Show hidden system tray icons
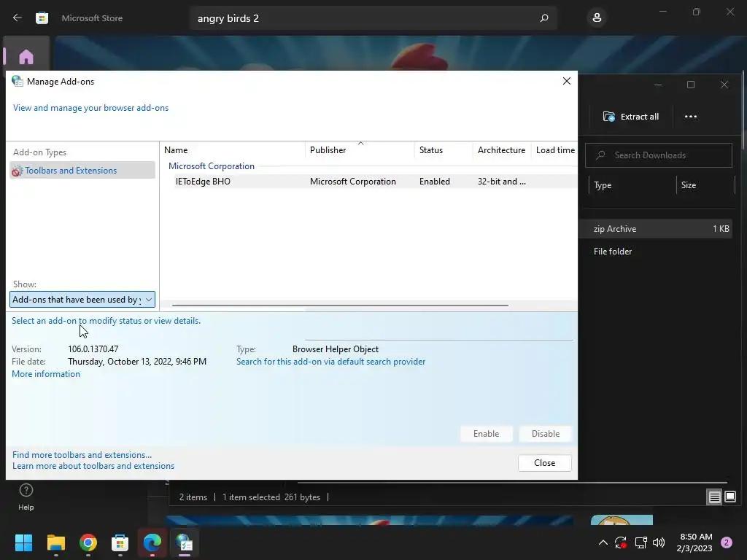The height and width of the screenshot is (560, 747). click(x=603, y=542)
